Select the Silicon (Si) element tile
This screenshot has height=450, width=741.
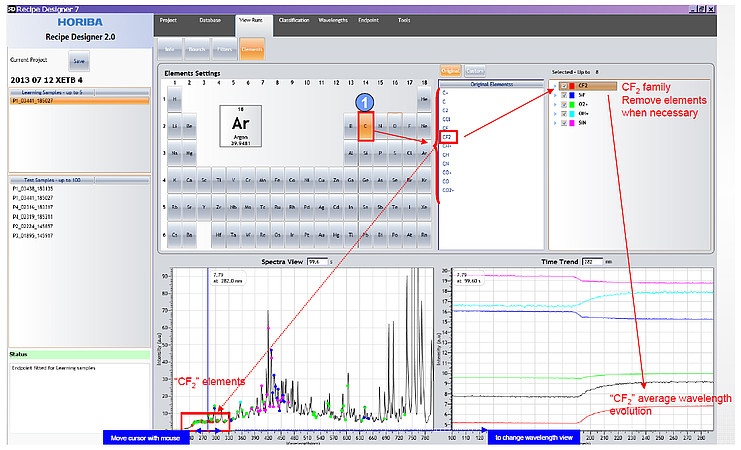366,153
